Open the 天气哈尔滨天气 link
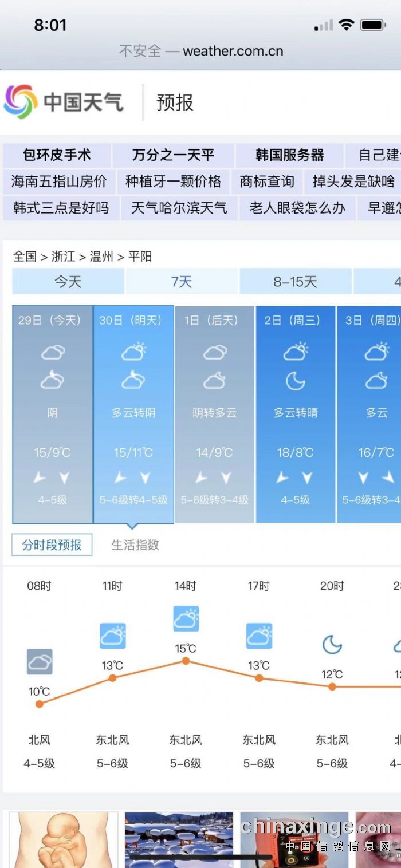This screenshot has width=401, height=868. click(179, 208)
